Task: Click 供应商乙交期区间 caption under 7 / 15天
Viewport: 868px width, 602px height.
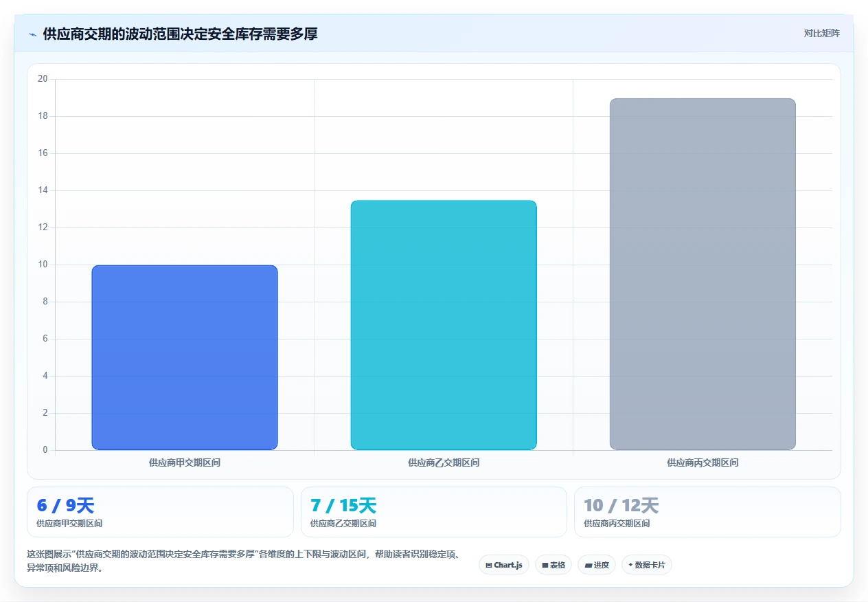Action: tap(343, 524)
